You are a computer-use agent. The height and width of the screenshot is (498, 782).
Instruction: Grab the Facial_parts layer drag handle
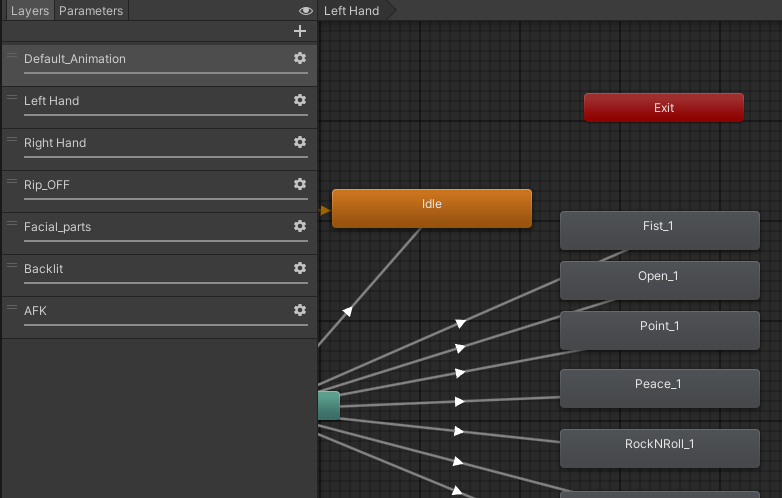pyautogui.click(x=12, y=223)
